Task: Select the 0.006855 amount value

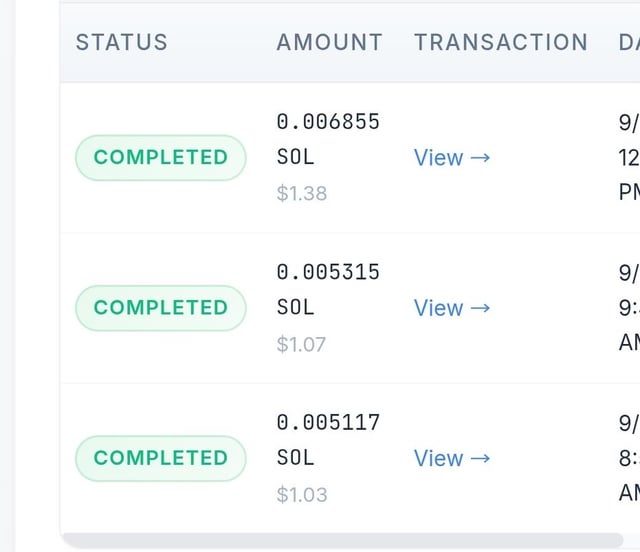Action: click(x=328, y=122)
